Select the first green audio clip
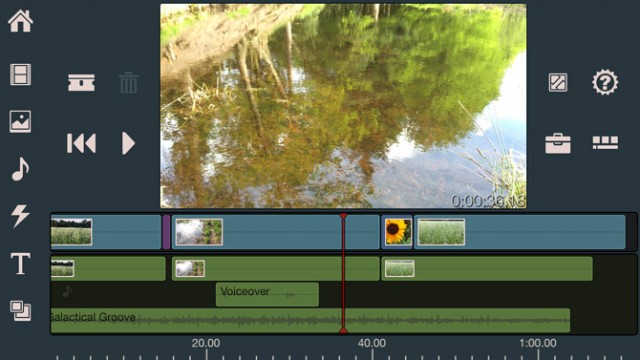640x360 pixels. (108, 269)
